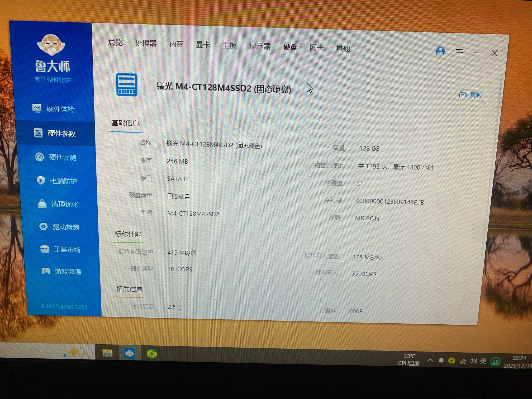Open the 网卡 tab
Screen dimensions: 532x399
[316, 48]
